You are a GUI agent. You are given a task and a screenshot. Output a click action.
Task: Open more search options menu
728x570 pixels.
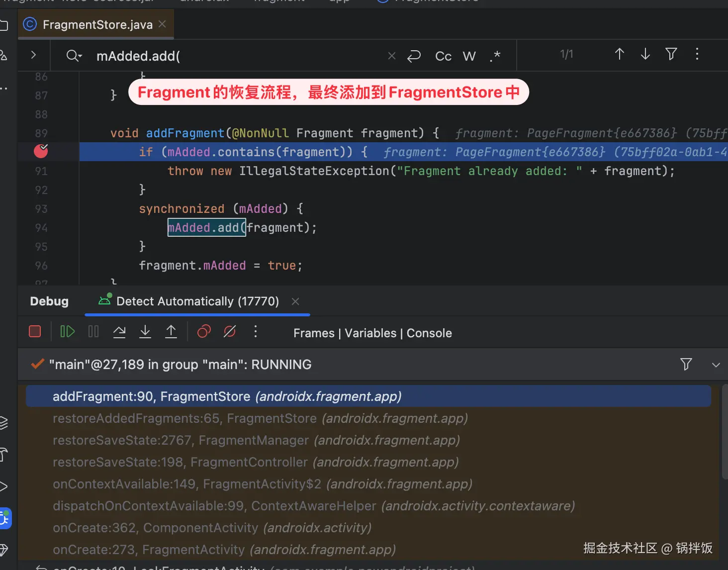(x=697, y=54)
